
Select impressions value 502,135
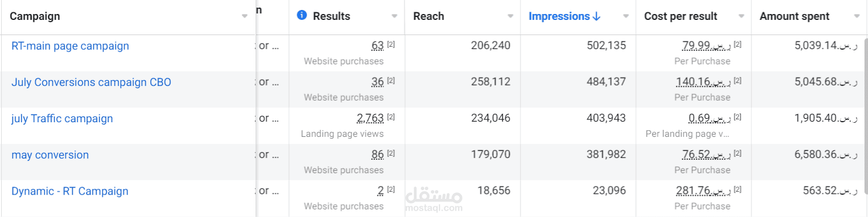click(x=607, y=46)
